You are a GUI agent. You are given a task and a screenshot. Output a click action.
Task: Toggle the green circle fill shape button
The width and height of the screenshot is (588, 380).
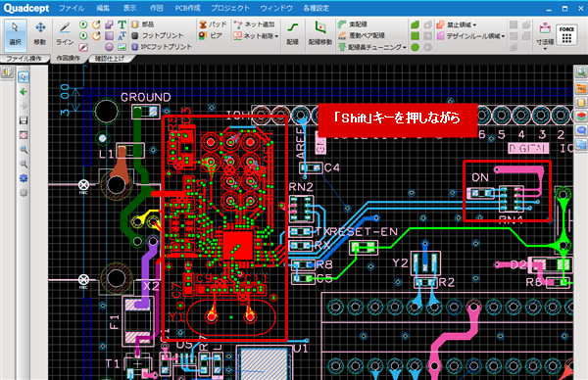tap(416, 47)
